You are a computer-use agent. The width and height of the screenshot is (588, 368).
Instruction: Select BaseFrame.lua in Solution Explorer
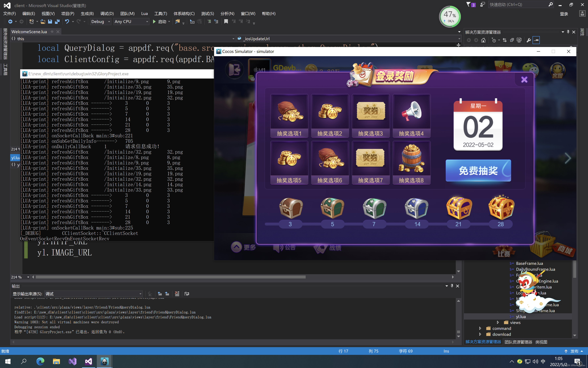coord(529,263)
